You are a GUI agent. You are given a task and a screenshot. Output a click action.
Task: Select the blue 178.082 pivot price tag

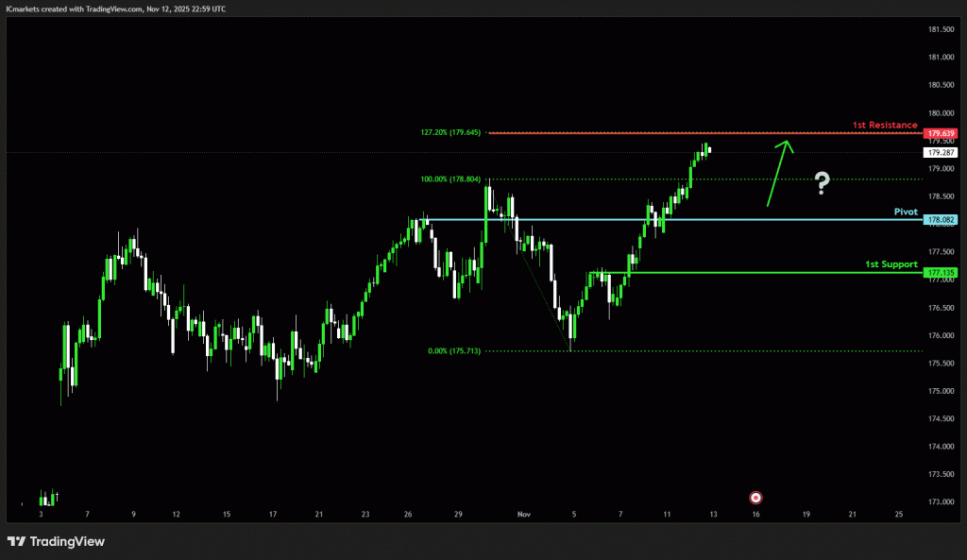point(940,220)
